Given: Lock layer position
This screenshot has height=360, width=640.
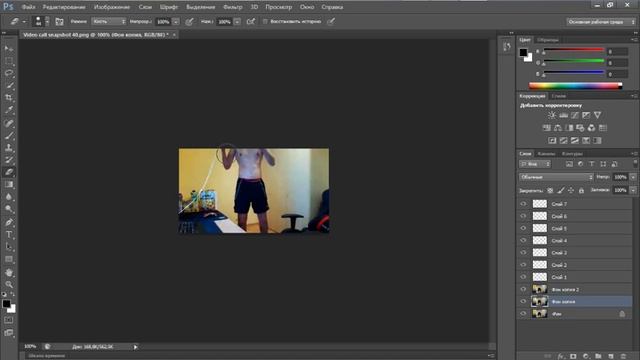Looking at the screenshot, I should [571, 190].
